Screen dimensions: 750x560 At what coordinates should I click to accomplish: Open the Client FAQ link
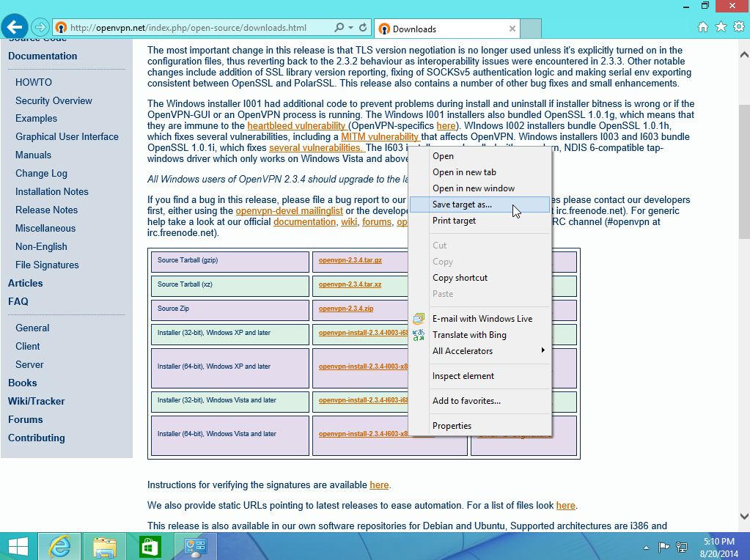point(27,346)
